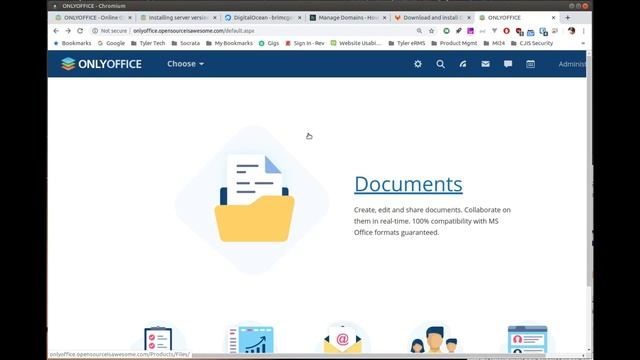This screenshot has height=360, width=640.
Task: Click the browser profile avatar
Action: [x=571, y=31]
